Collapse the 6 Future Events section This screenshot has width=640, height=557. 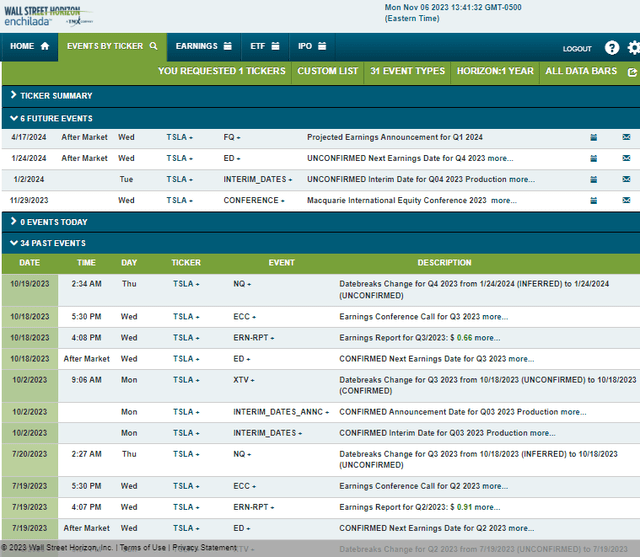51,119
